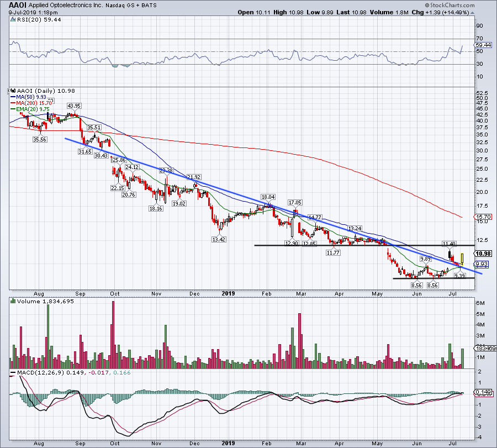This screenshot has width=497, height=448.
Task: Click the 43.95 peak price label
Action: pyautogui.click(x=74, y=106)
